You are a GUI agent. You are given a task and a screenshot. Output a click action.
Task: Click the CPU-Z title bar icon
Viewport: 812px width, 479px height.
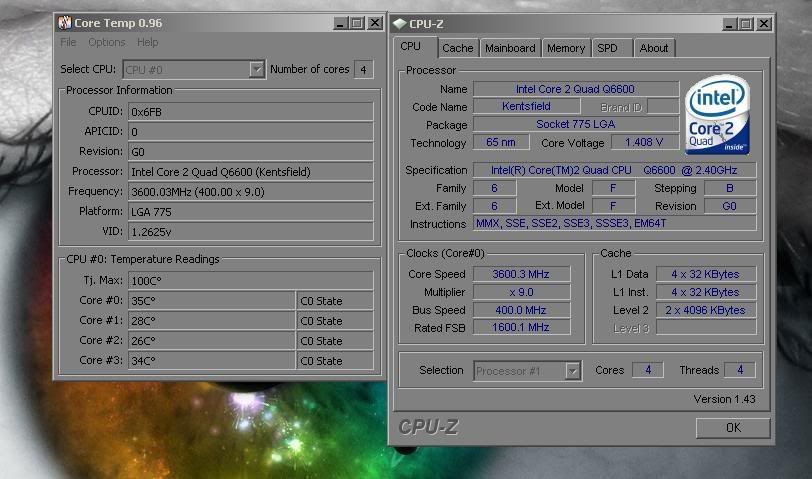(x=399, y=23)
